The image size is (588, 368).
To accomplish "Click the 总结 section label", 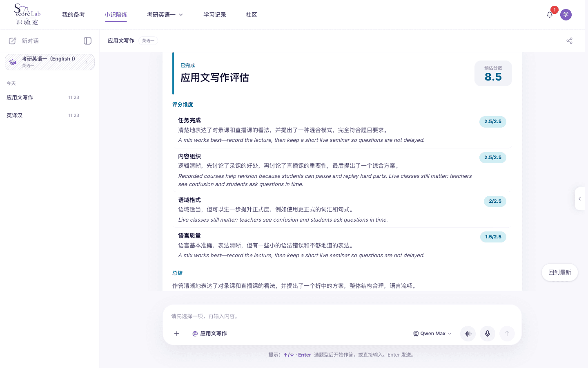I will tap(177, 273).
